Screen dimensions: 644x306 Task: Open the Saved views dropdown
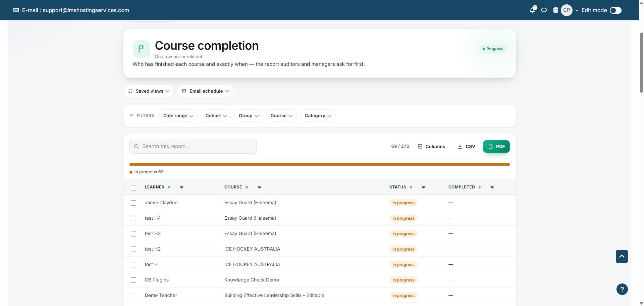point(149,91)
